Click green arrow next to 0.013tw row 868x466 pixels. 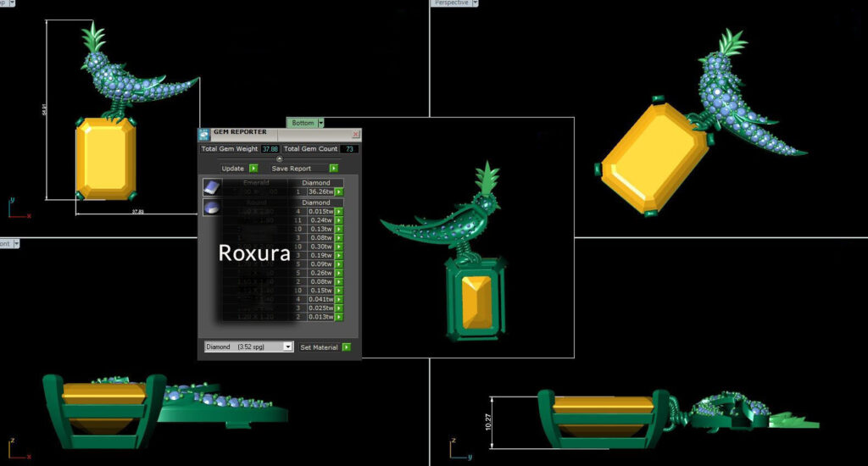point(339,317)
